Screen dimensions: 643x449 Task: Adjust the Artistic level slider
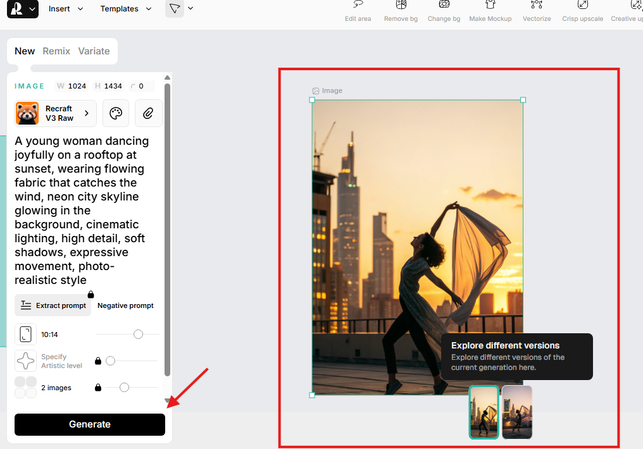(x=110, y=361)
